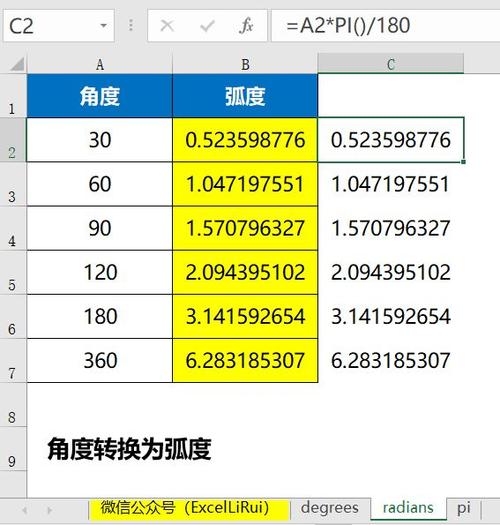Select row 7 header
This screenshot has width=500, height=525.
pos(13,361)
